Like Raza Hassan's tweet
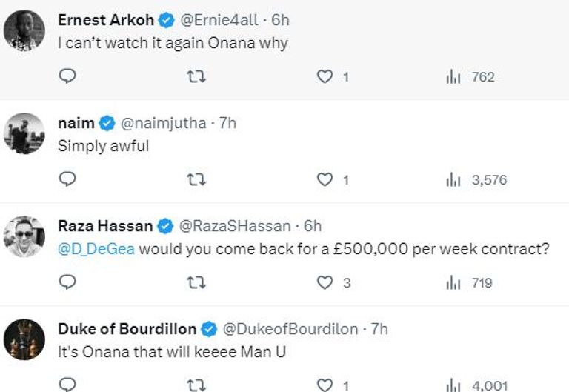 pos(325,282)
